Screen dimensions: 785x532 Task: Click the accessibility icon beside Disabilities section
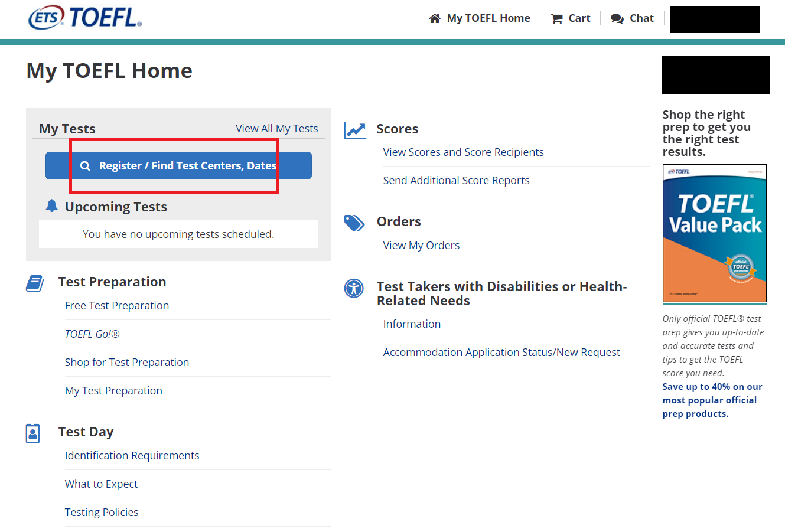tap(354, 288)
